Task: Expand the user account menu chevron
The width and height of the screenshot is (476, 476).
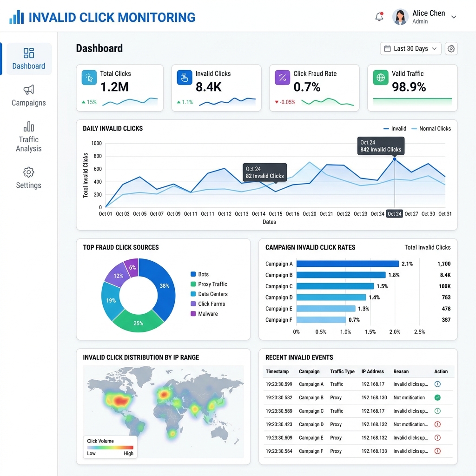Action: [x=454, y=17]
